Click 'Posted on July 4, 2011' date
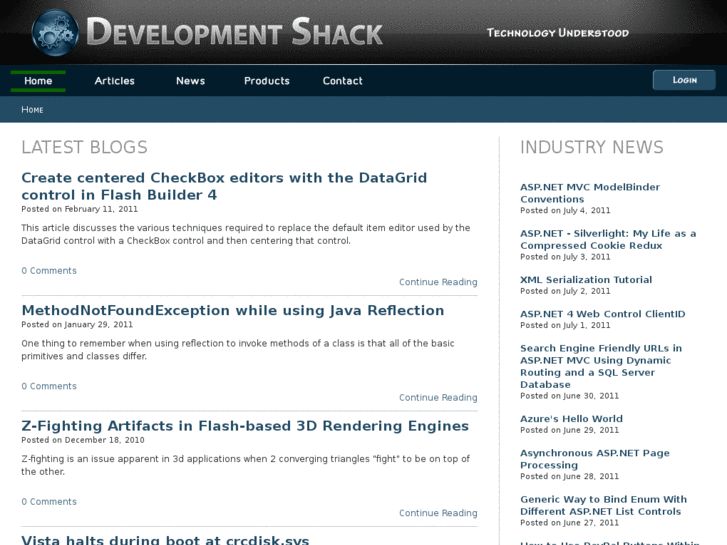This screenshot has height=545, width=727. pos(565,211)
